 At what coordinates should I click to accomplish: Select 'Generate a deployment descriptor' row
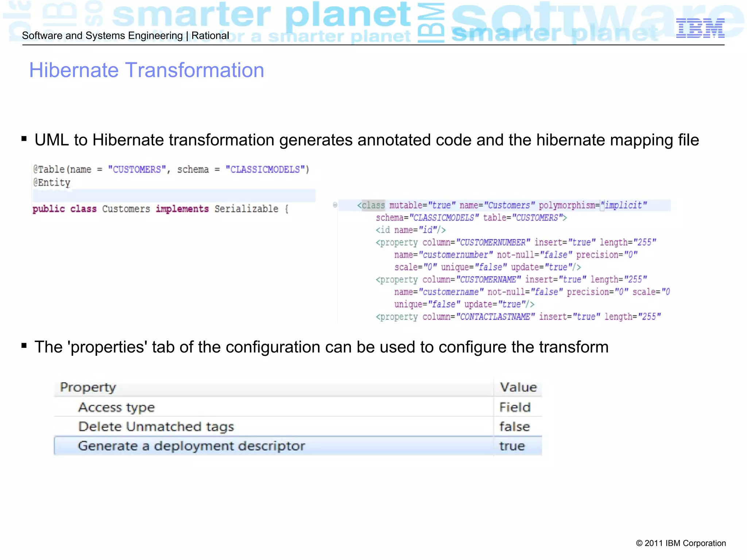pos(298,446)
